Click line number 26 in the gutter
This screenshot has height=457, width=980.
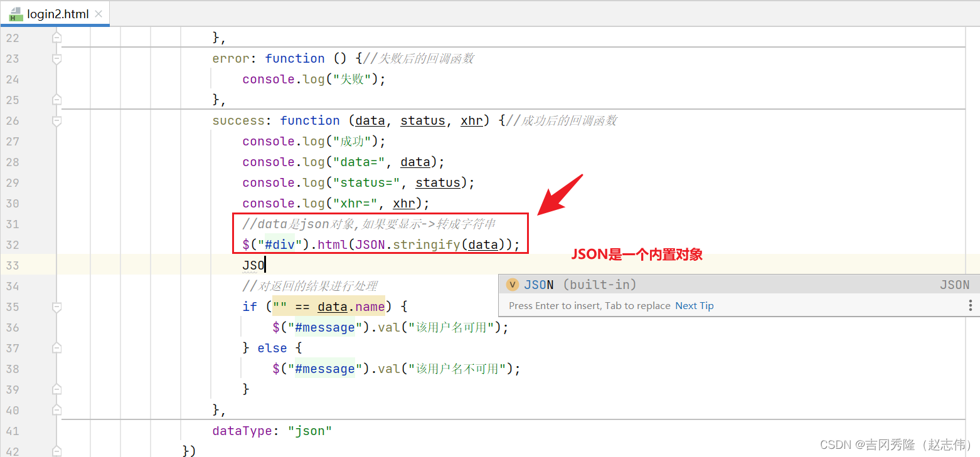pos(13,121)
